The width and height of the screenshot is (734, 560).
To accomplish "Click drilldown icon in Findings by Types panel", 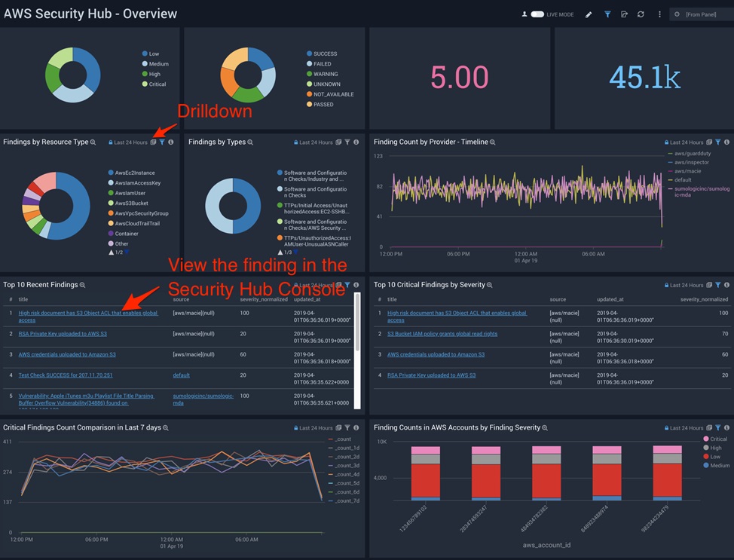I will click(338, 142).
